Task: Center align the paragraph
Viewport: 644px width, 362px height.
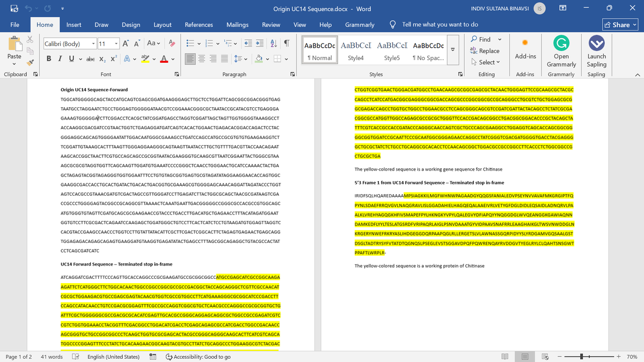Action: pyautogui.click(x=201, y=58)
